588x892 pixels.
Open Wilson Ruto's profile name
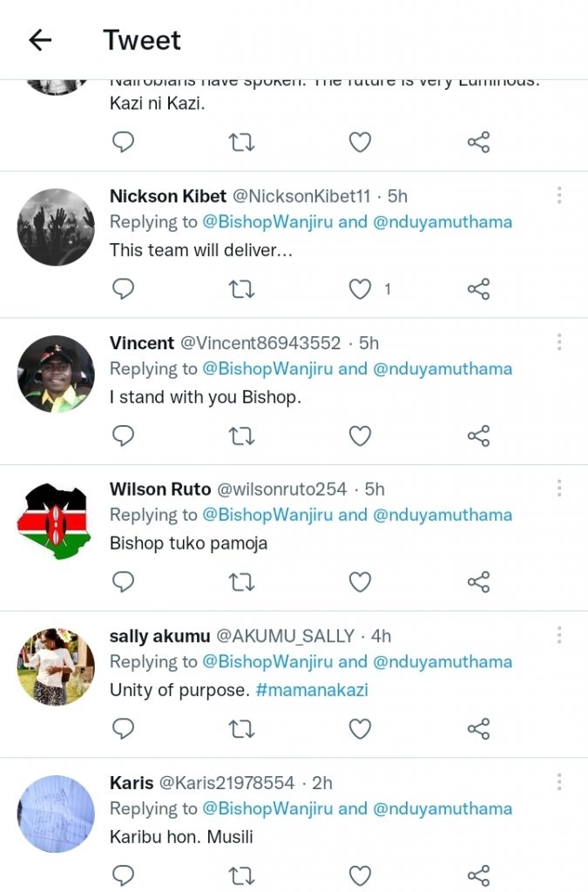(160, 490)
